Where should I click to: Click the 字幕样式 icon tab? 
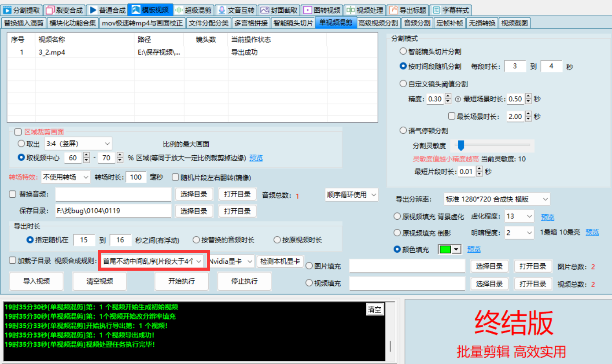436,10
